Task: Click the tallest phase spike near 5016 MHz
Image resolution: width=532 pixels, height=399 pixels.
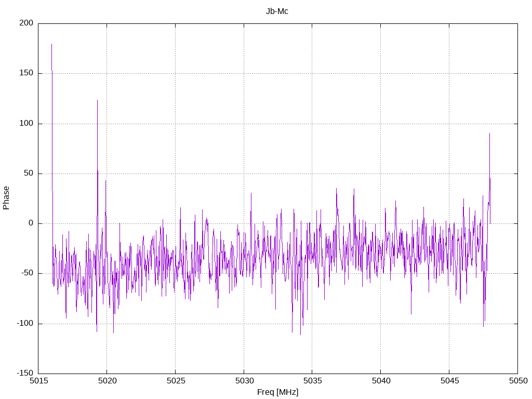Action: click(51, 45)
